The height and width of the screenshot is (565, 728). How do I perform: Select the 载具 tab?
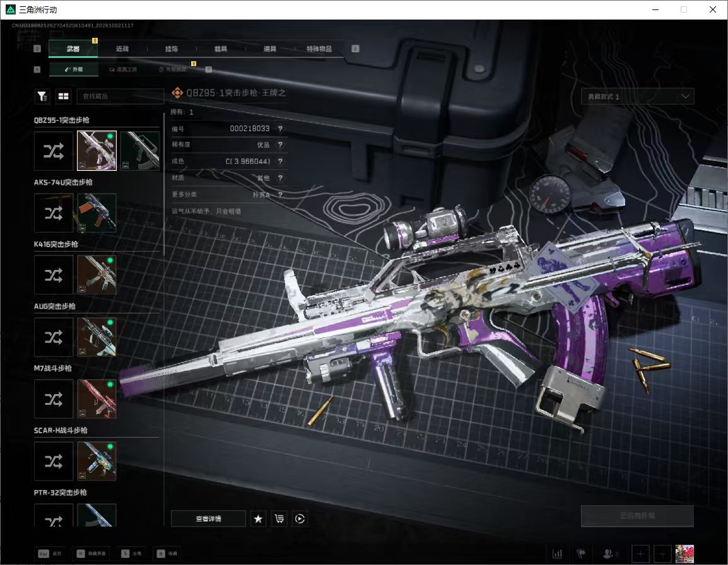221,49
